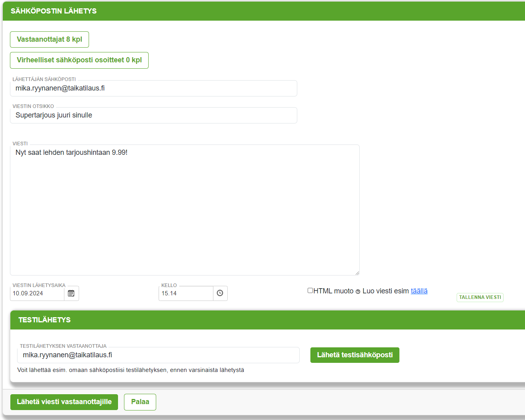Click the 'Voit lähettää esim. omaan sähköpostiisi' hint text
Image resolution: width=525 pixels, height=420 pixels.
pyautogui.click(x=131, y=370)
